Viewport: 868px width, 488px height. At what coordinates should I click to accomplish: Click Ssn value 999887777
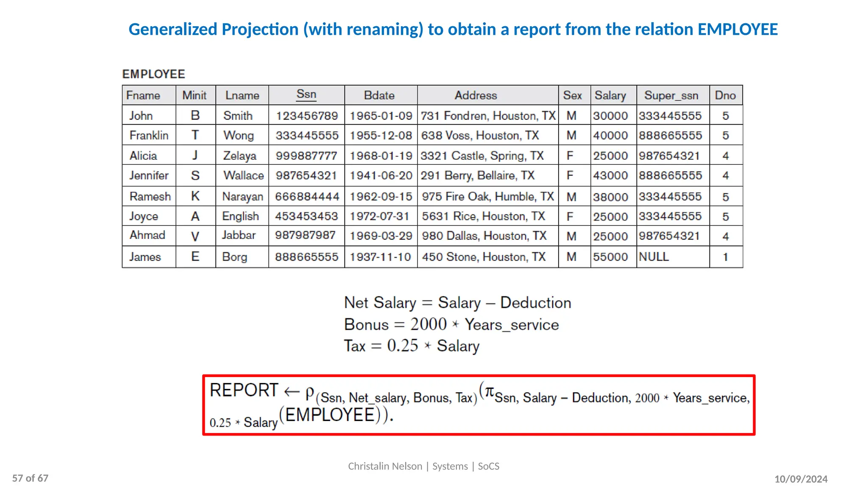[306, 156]
